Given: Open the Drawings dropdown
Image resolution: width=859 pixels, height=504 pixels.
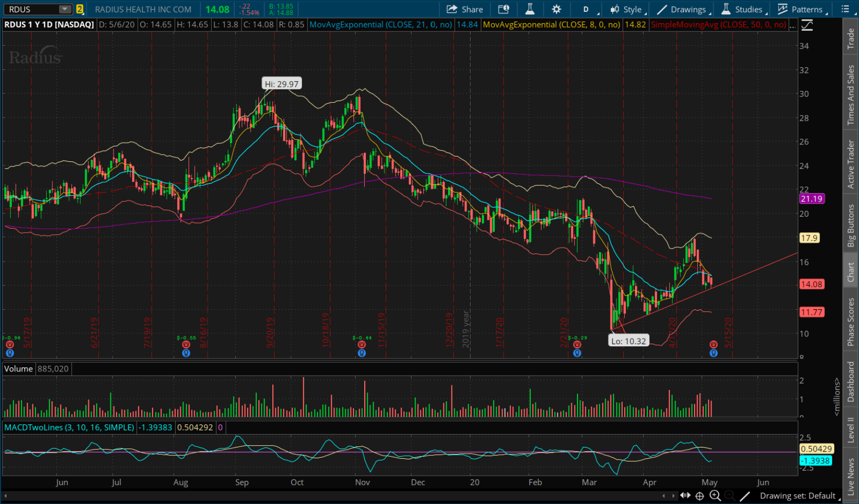Looking at the screenshot, I should pos(684,9).
